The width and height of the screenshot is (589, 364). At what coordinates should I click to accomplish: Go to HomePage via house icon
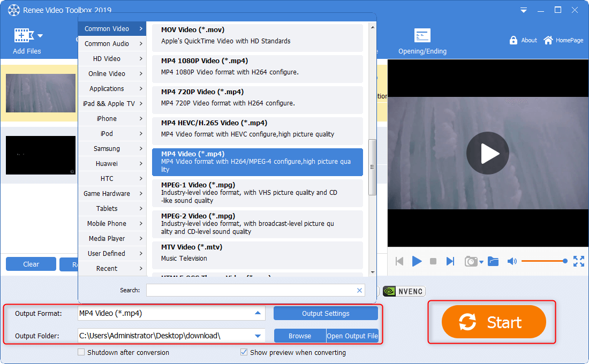tap(548, 40)
